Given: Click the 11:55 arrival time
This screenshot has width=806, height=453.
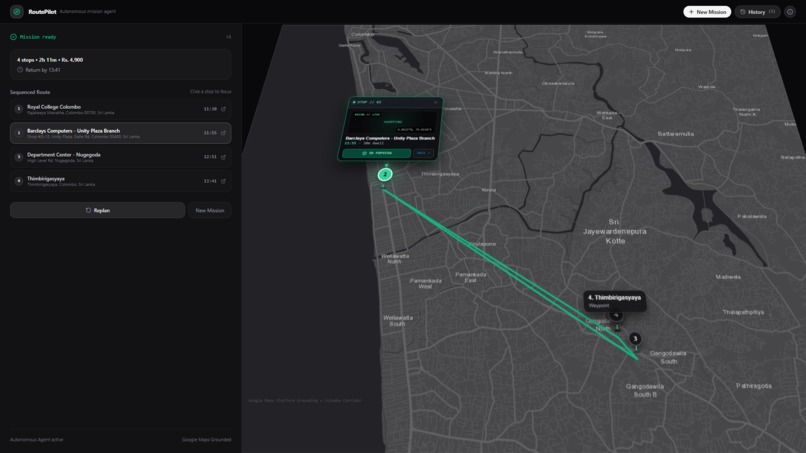Looking at the screenshot, I should pyautogui.click(x=210, y=133).
